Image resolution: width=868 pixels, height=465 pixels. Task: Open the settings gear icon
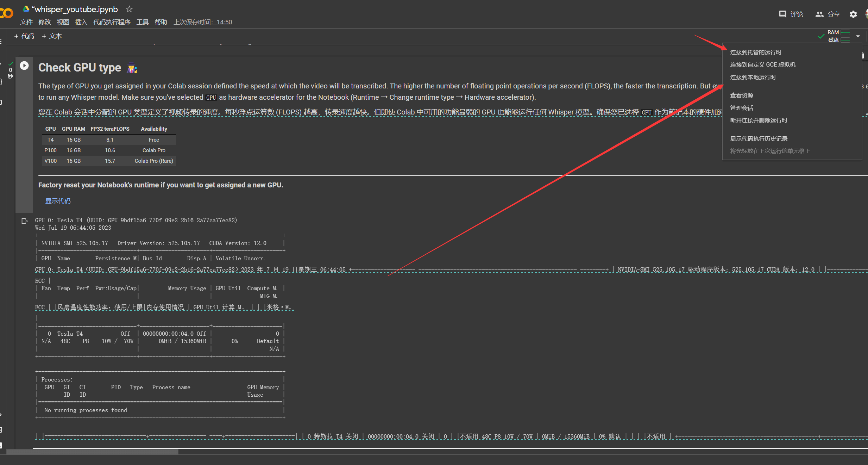[x=853, y=14]
